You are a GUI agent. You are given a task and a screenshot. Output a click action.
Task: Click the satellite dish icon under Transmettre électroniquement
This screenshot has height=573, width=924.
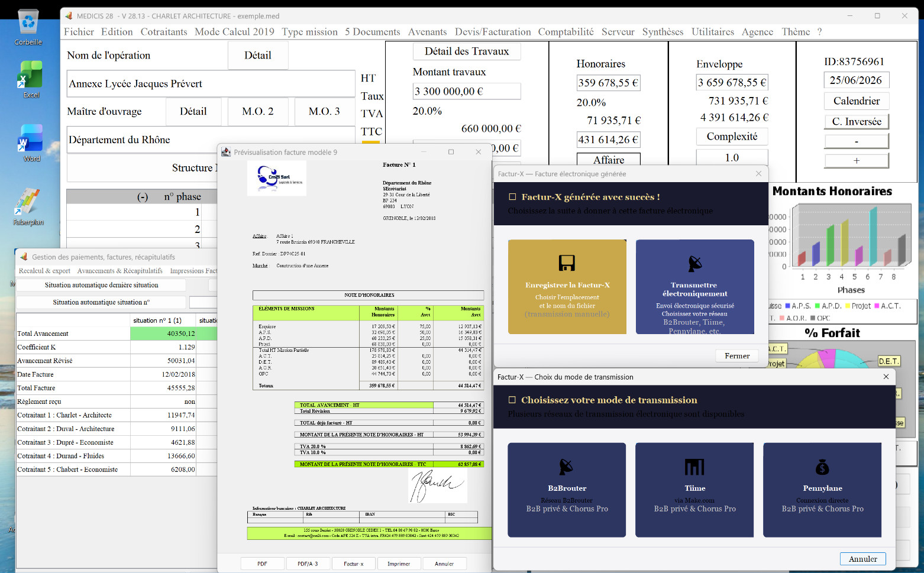tap(695, 263)
